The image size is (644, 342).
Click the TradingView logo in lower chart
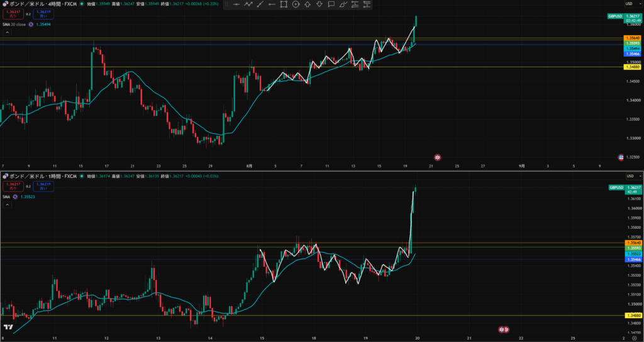[x=8, y=327]
